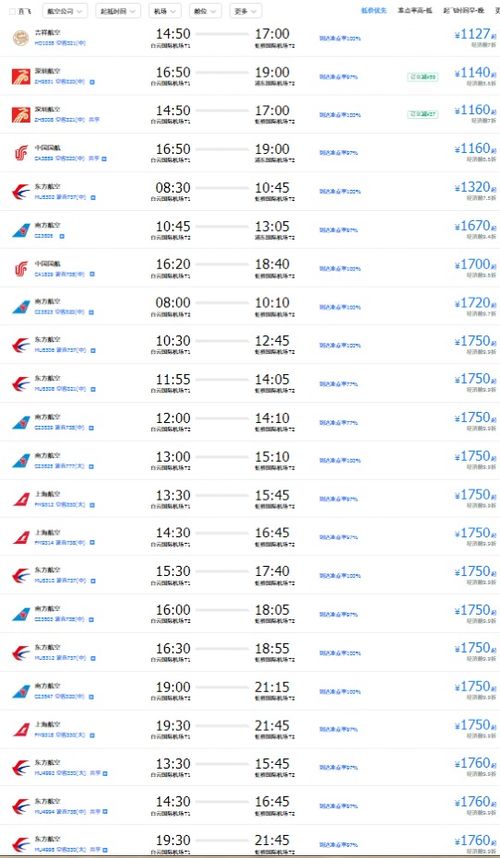Expand the 起抵时间 time filter dropdown
This screenshot has width=500, height=858.
[x=118, y=11]
